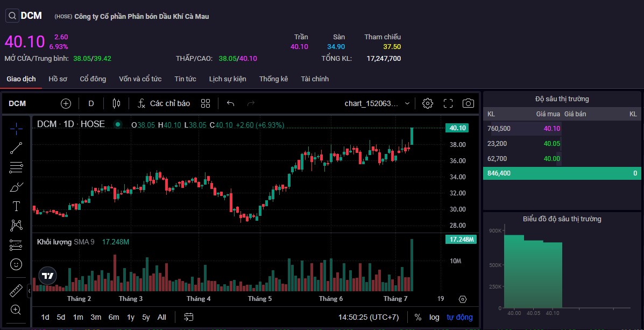
Task: Open the D time interval dropdown
Action: point(91,103)
